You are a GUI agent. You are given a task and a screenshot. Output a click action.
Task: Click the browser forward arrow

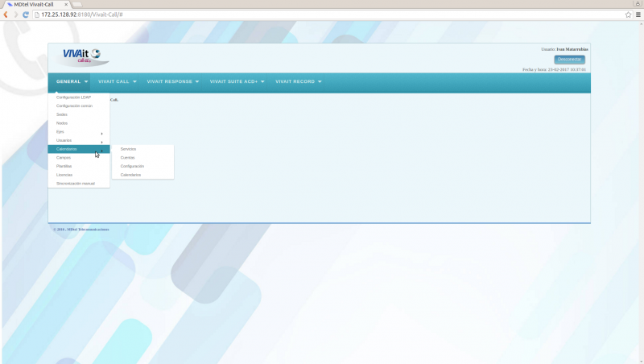(15, 14)
